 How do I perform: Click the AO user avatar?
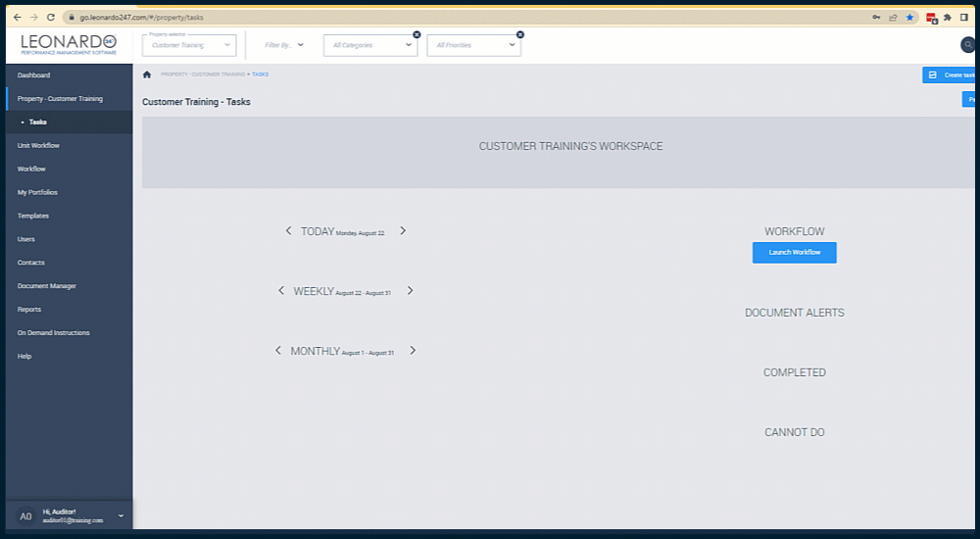25,516
